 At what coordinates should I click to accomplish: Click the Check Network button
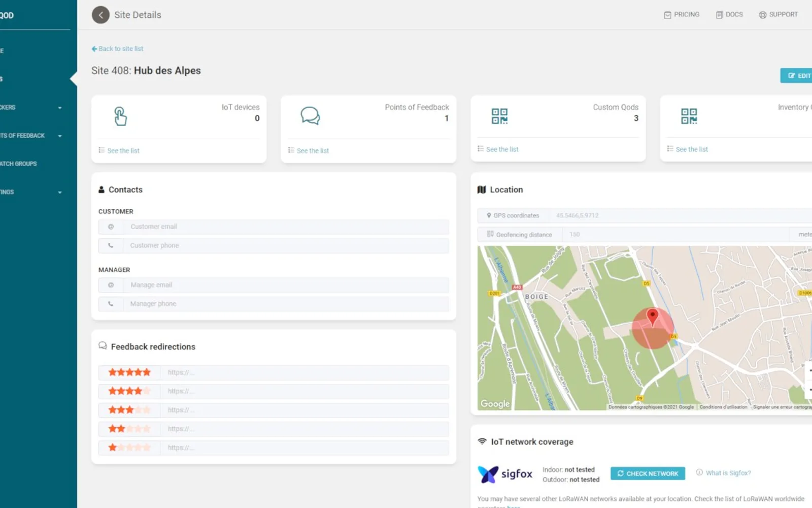point(648,473)
